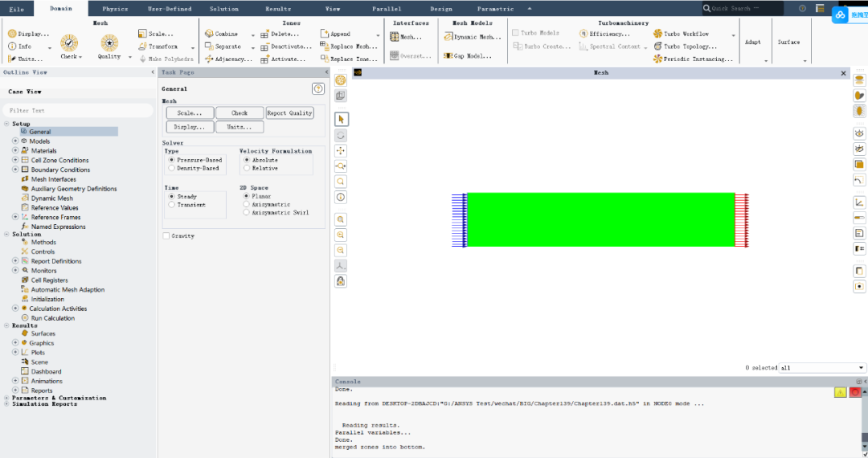
Task: Click Units... button in task page
Action: [240, 127]
